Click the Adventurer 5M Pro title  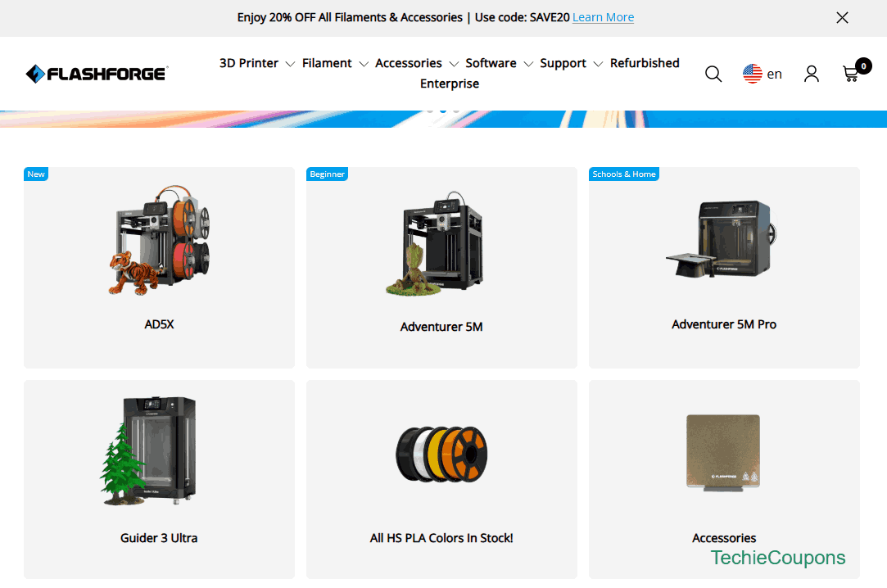(723, 324)
